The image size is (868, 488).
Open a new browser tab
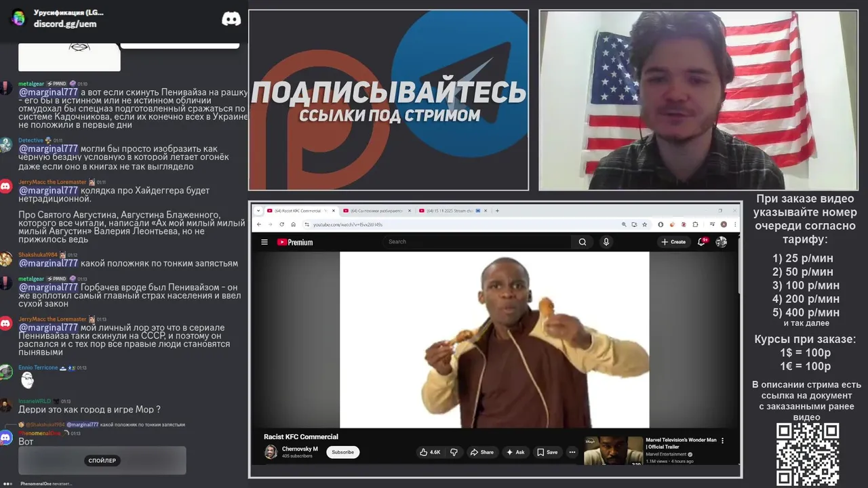pos(497,211)
